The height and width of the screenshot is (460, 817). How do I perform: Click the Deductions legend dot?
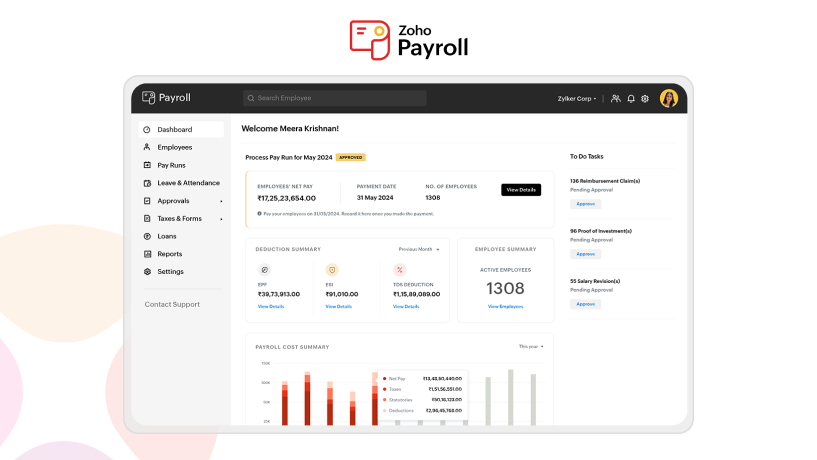385,411
